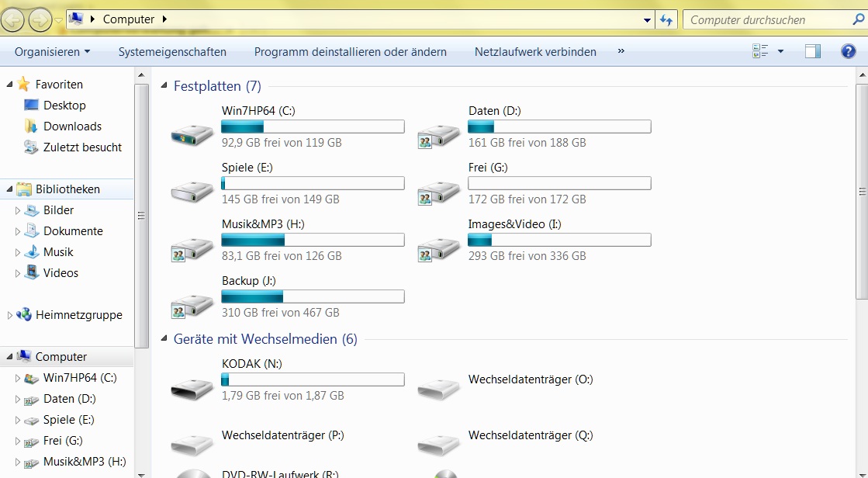Open the KODAK (N:) removable drive icon
Image resolution: width=868 pixels, height=478 pixels.
[192, 388]
